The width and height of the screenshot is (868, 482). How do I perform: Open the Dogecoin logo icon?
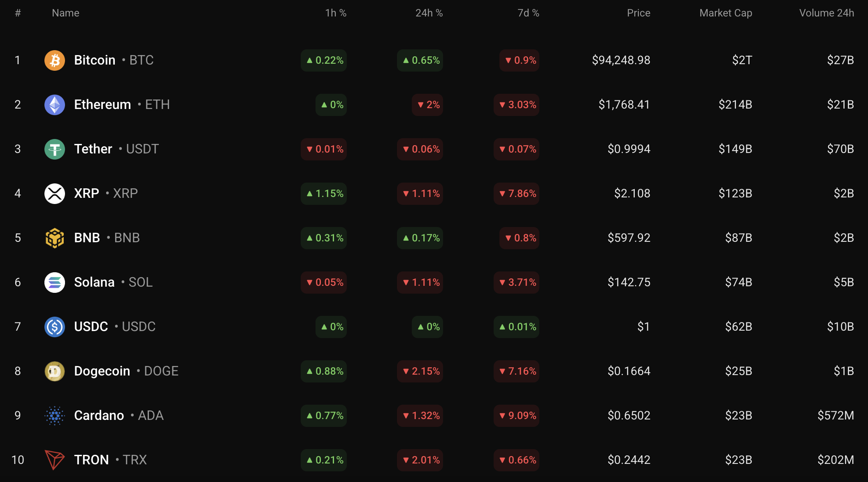click(55, 371)
